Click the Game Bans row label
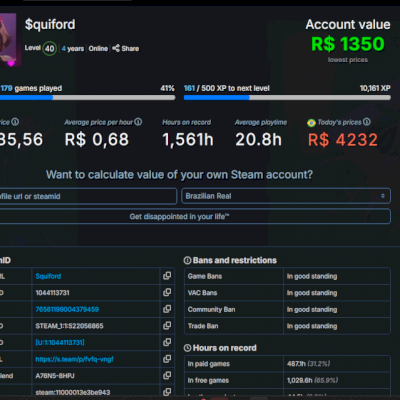Viewport: 400px width, 400px height. tap(205, 276)
